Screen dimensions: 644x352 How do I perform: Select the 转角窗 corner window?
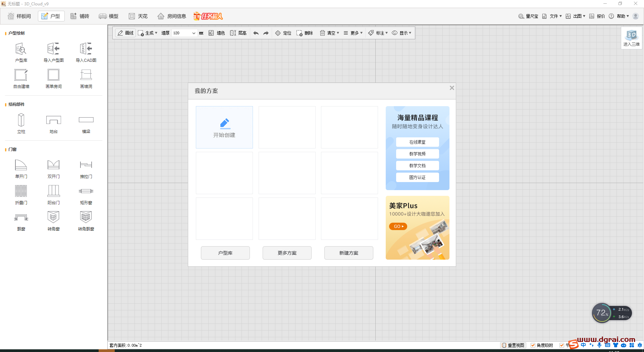54,221
